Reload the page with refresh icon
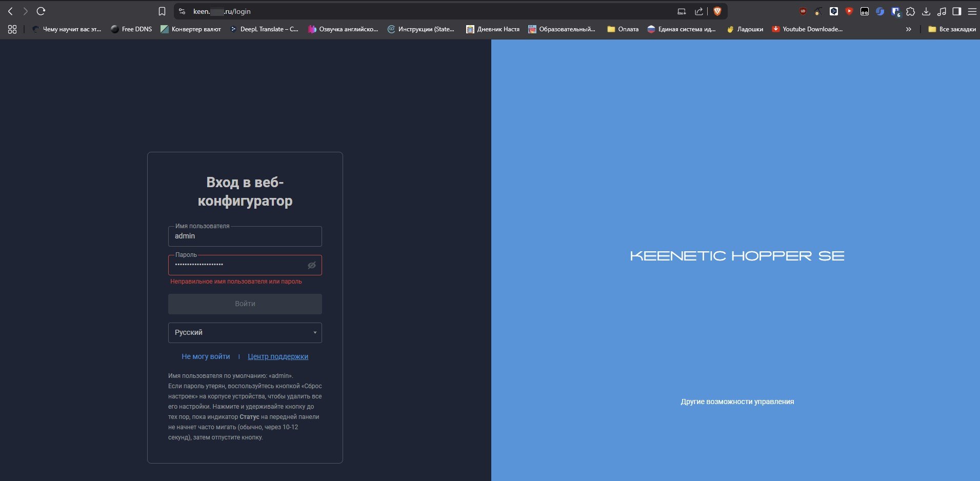This screenshot has width=980, height=481. click(41, 11)
